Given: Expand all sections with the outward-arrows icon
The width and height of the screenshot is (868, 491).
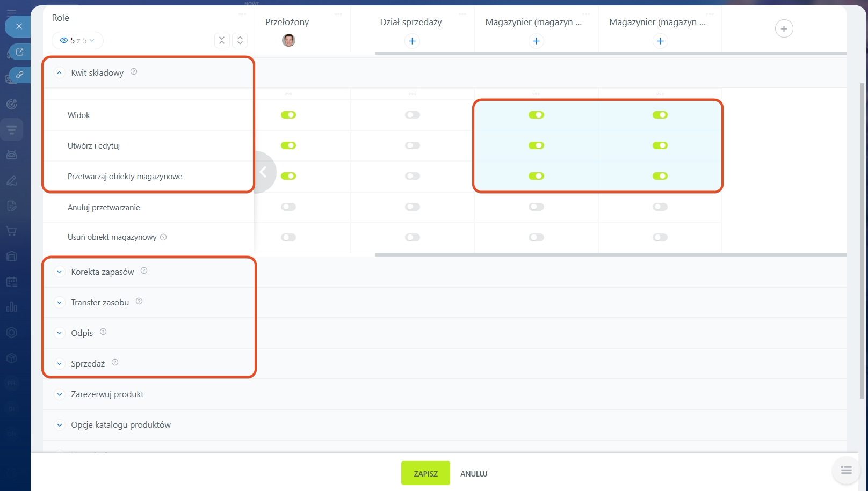Looking at the screenshot, I should tap(240, 40).
